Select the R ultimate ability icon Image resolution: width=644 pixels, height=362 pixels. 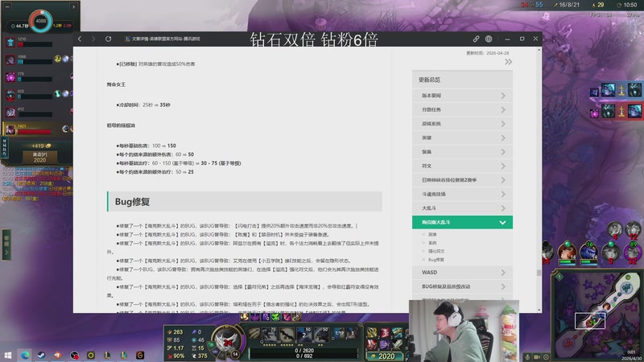pyautogui.click(x=321, y=335)
